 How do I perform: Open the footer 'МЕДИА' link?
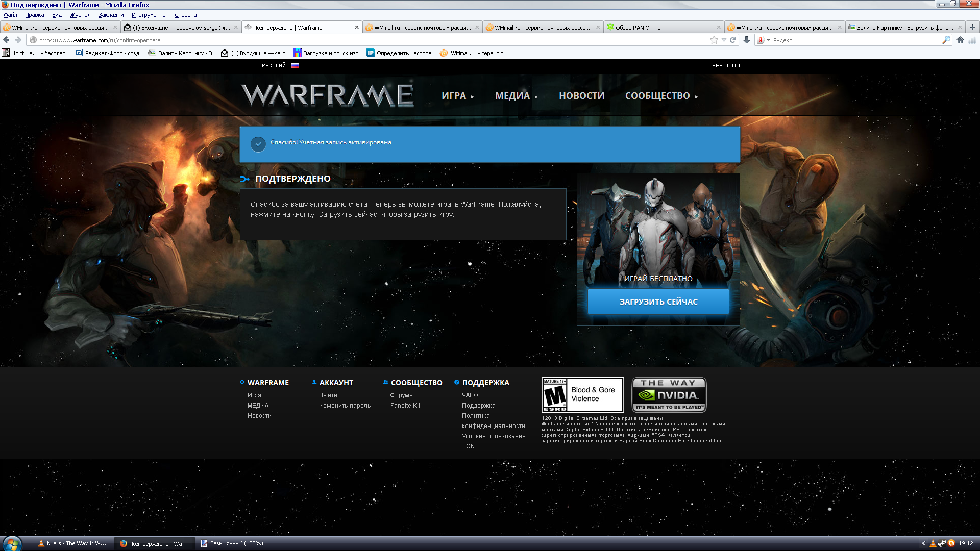click(x=258, y=405)
